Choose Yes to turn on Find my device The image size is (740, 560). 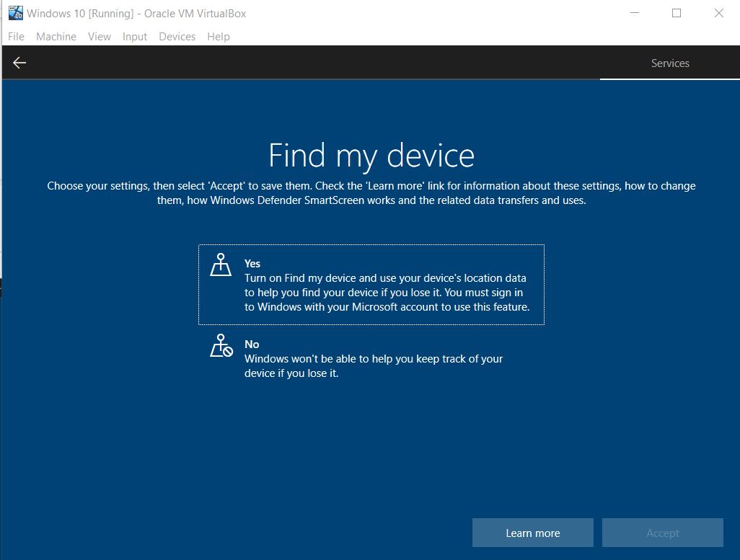pos(371,285)
